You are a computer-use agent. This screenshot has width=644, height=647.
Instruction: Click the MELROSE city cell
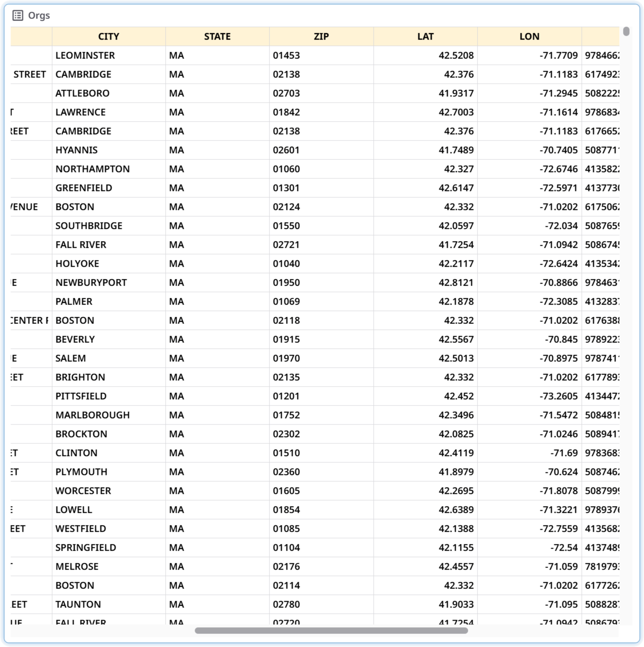pos(109,567)
